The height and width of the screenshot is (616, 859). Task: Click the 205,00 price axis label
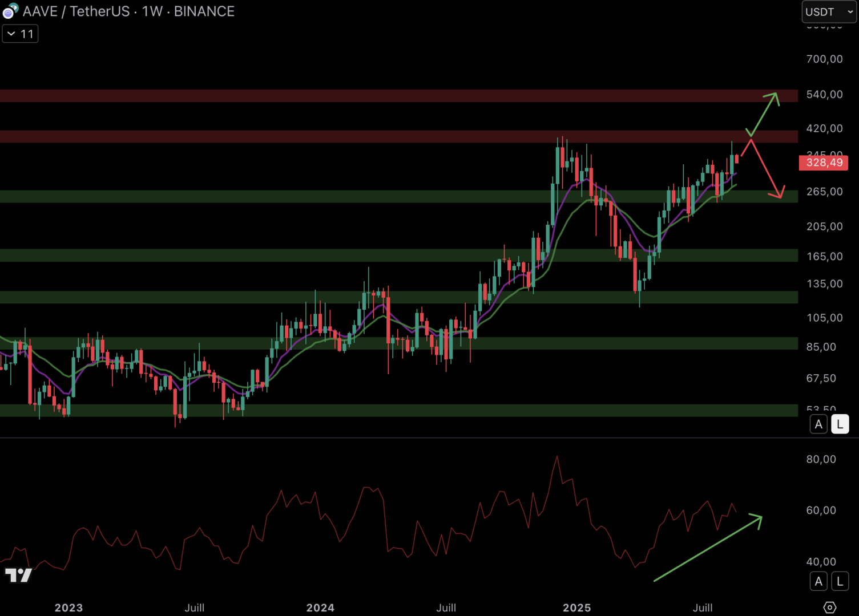[824, 226]
